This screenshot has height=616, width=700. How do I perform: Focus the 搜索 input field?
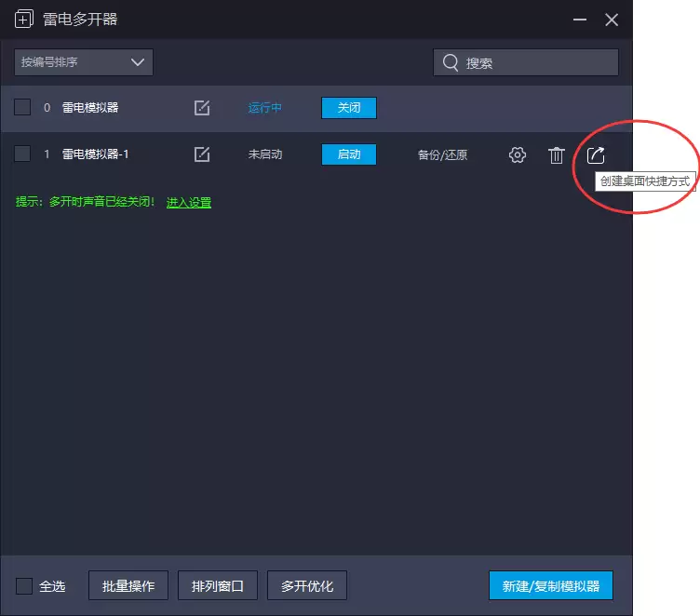525,62
